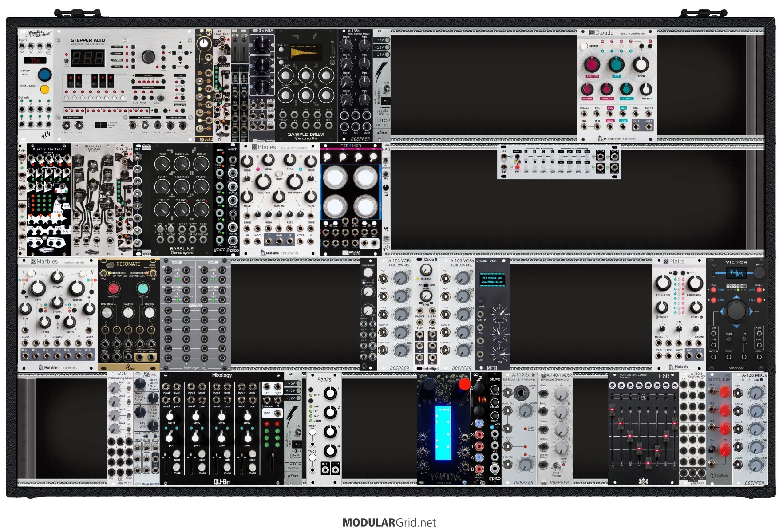
Task: Click the FREEZE button on Clouds
Action: [x=584, y=46]
